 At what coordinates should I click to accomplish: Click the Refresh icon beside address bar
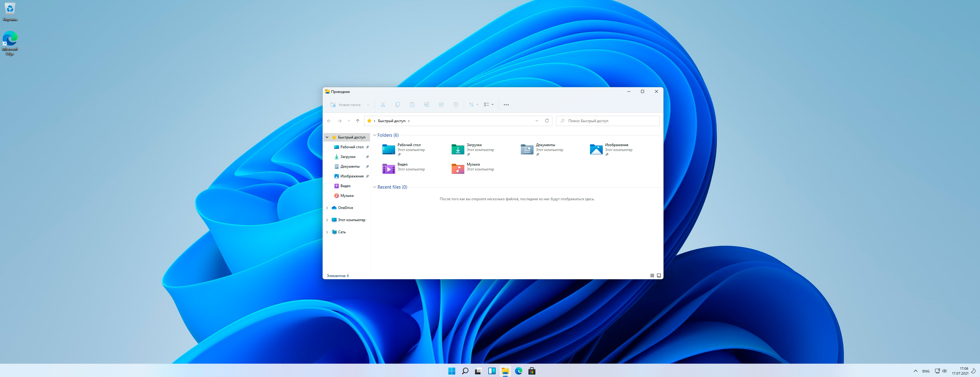pyautogui.click(x=547, y=121)
